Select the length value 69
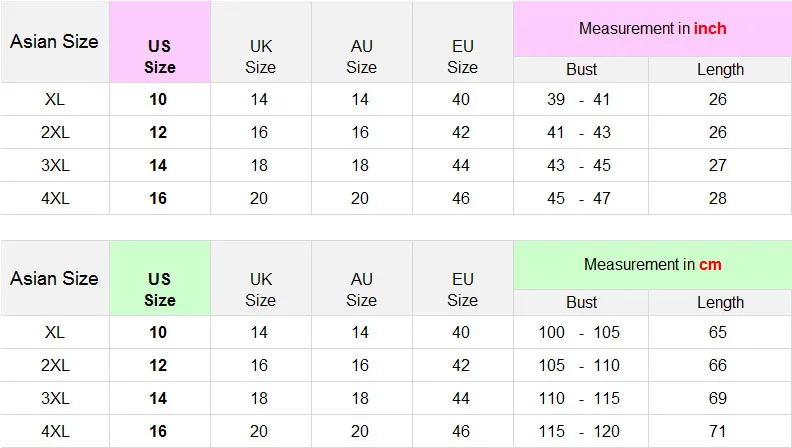This screenshot has width=792, height=448. 718,398
